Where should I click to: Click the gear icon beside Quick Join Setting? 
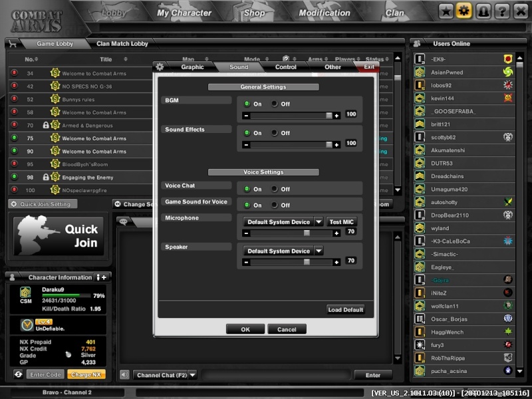[14, 204]
